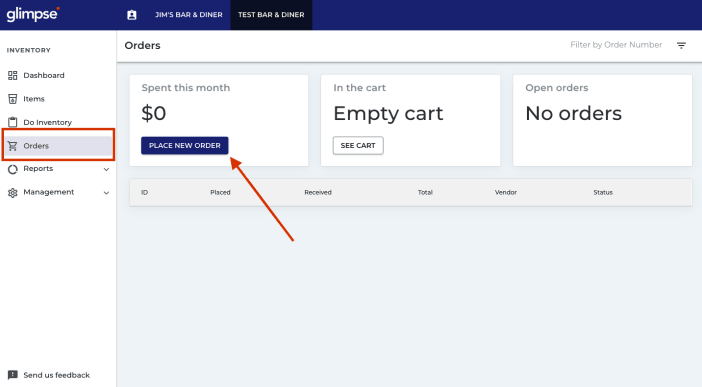Viewport: 702px width, 387px height.
Task: Click the Management gear icon
Action: tap(13, 193)
